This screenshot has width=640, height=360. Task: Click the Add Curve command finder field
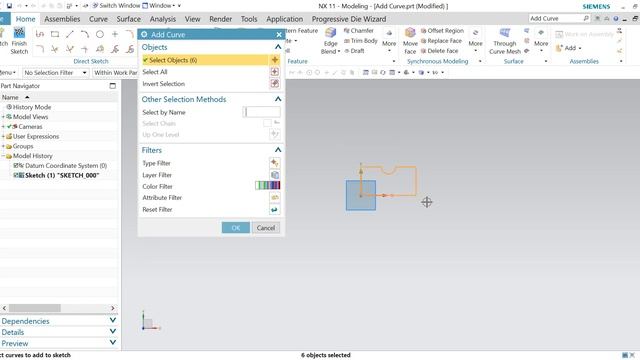coord(555,18)
